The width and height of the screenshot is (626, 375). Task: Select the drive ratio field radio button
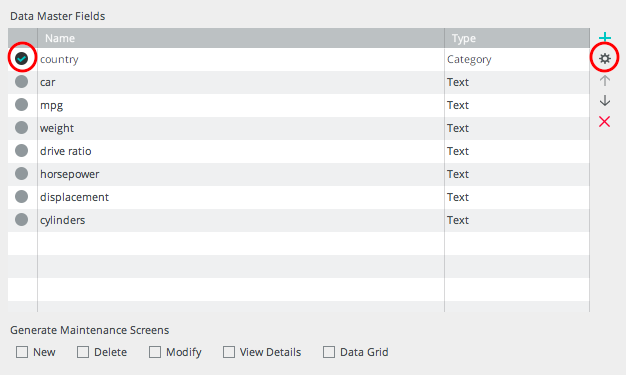coord(22,151)
